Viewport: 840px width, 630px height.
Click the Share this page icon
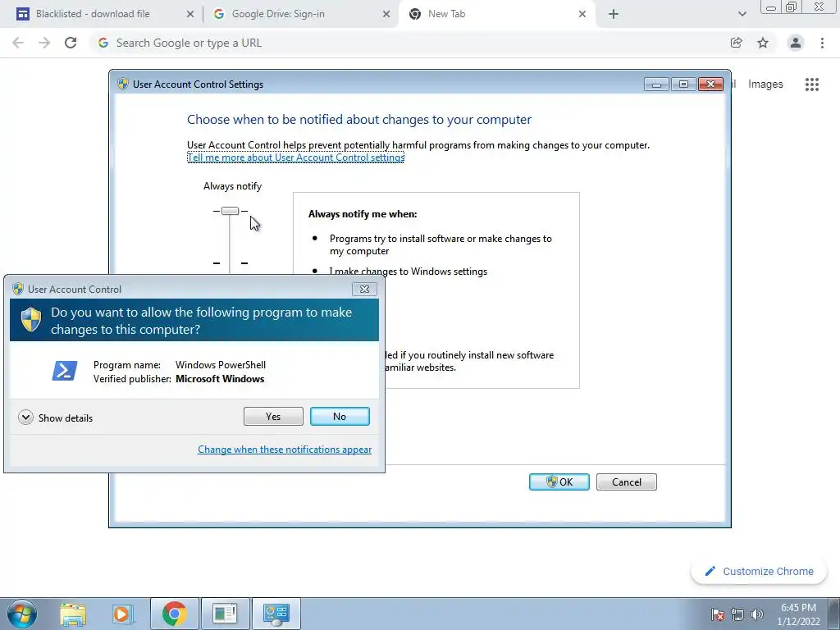(x=737, y=43)
